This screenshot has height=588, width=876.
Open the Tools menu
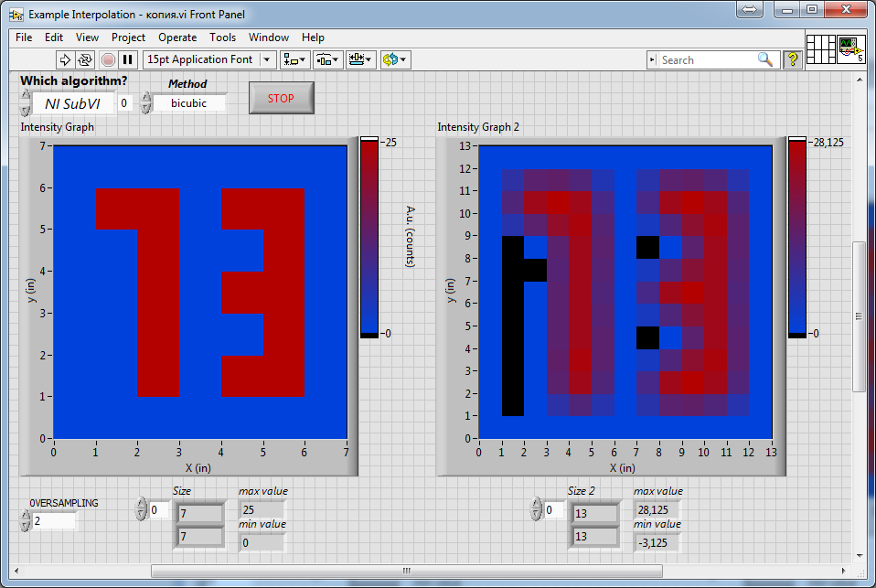point(222,37)
